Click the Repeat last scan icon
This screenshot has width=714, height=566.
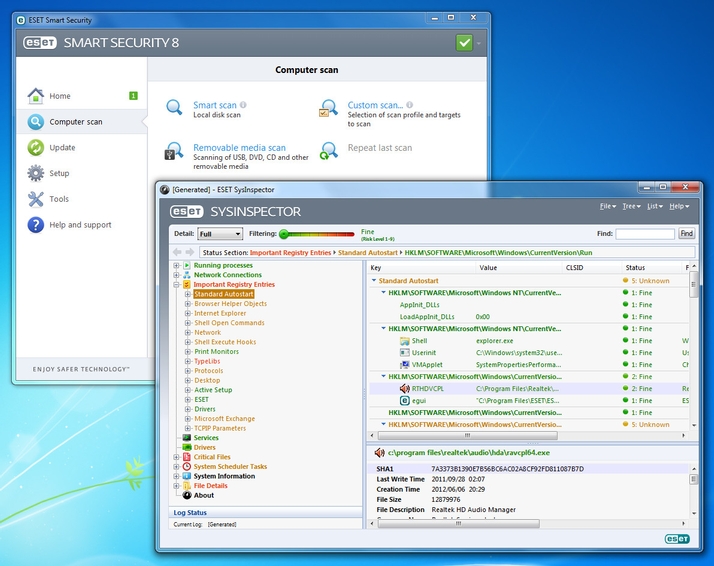(x=328, y=151)
